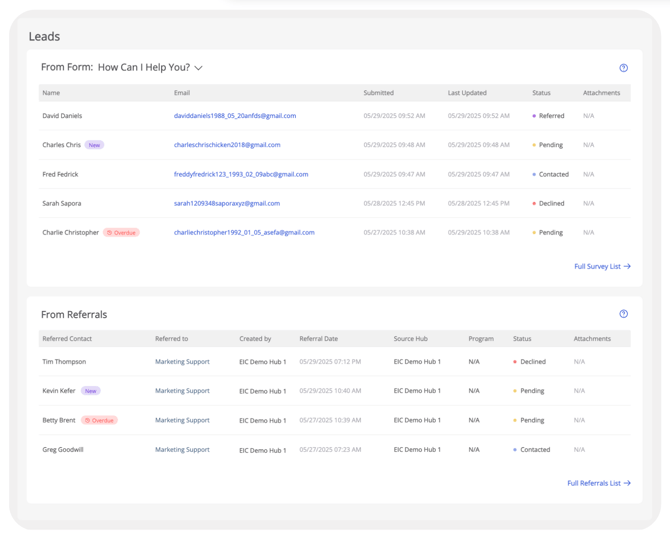
Task: Click the Last Updated column header
Action: click(x=467, y=93)
